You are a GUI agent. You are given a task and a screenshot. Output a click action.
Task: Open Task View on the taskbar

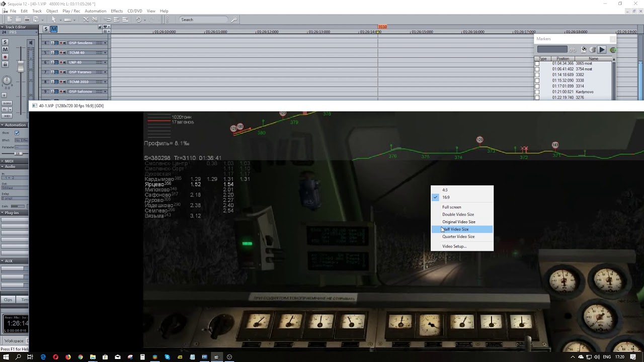[x=30, y=357]
